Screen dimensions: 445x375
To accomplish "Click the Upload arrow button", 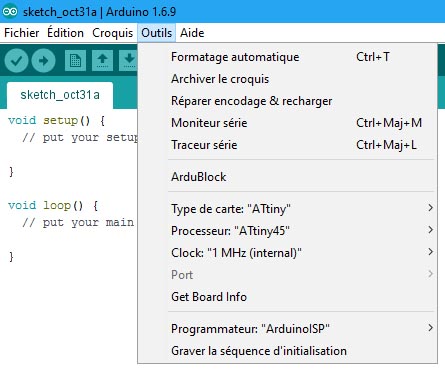I will coord(43,60).
